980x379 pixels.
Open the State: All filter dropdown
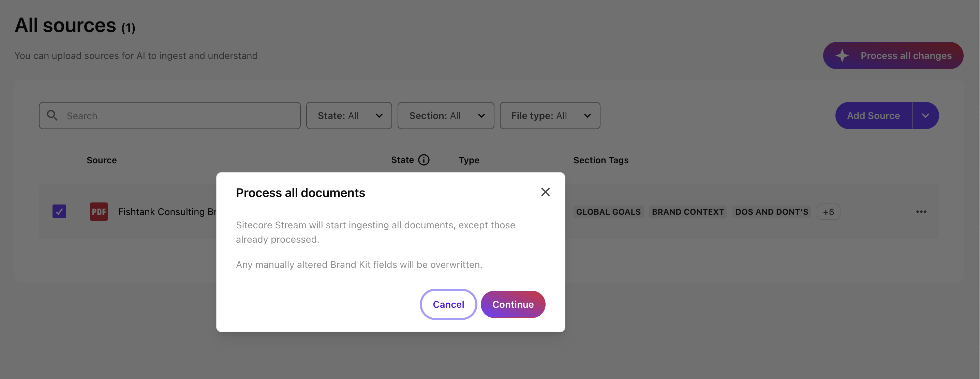tap(349, 116)
